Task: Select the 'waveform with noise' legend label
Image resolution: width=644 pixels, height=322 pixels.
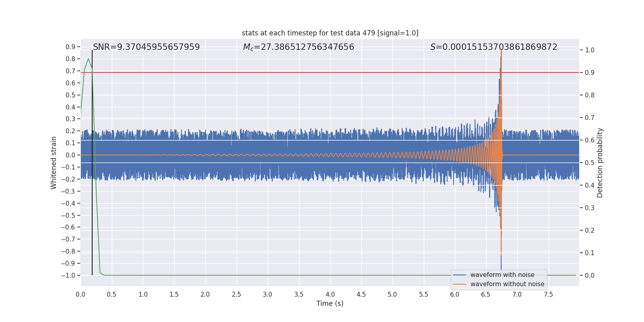Action: pyautogui.click(x=502, y=275)
